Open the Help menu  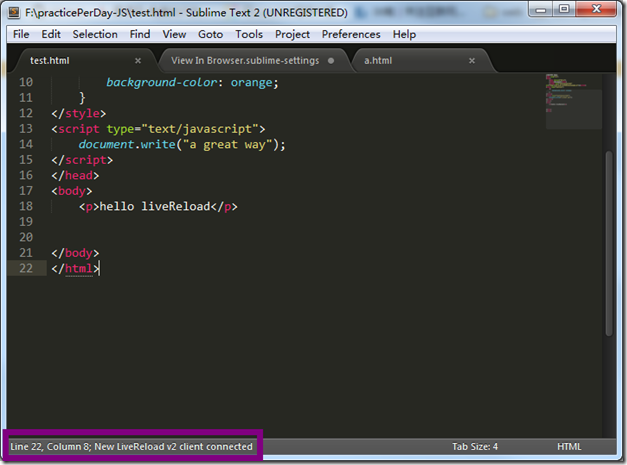(404, 34)
